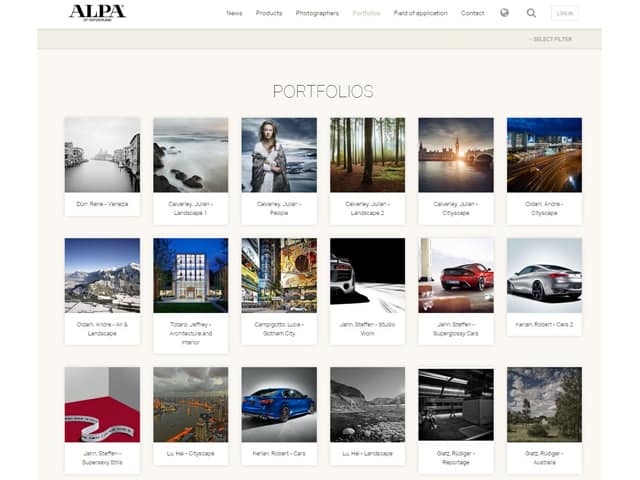Open Dürr, René Venezia portfolio thumbnail
Viewport: 640px width, 480px height.
[x=102, y=155]
